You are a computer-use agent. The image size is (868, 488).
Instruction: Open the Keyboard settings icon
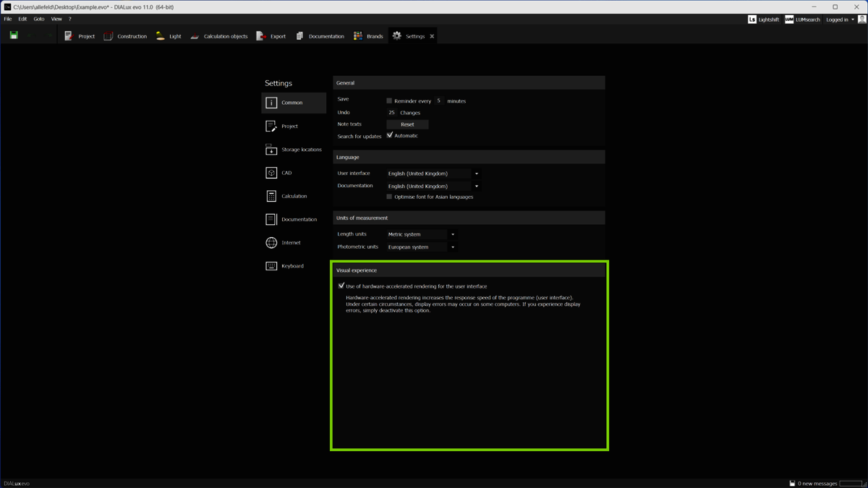tap(271, 266)
